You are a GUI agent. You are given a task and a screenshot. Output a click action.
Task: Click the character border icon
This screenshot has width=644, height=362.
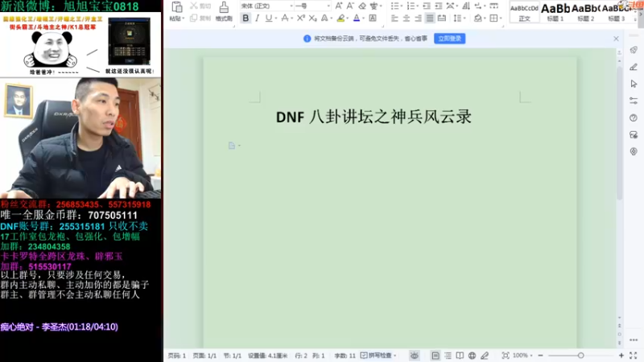pyautogui.click(x=373, y=18)
